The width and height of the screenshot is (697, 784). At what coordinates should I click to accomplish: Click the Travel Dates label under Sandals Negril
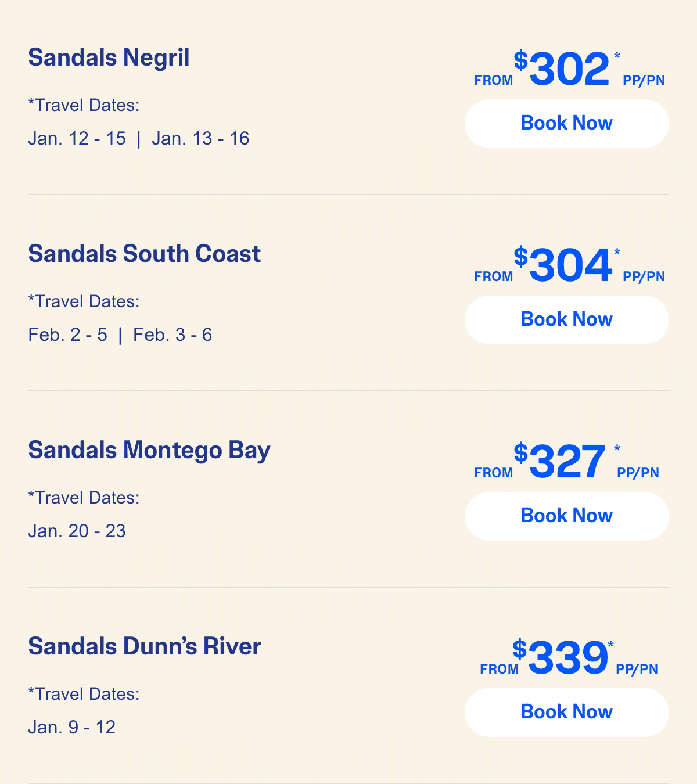84,106
